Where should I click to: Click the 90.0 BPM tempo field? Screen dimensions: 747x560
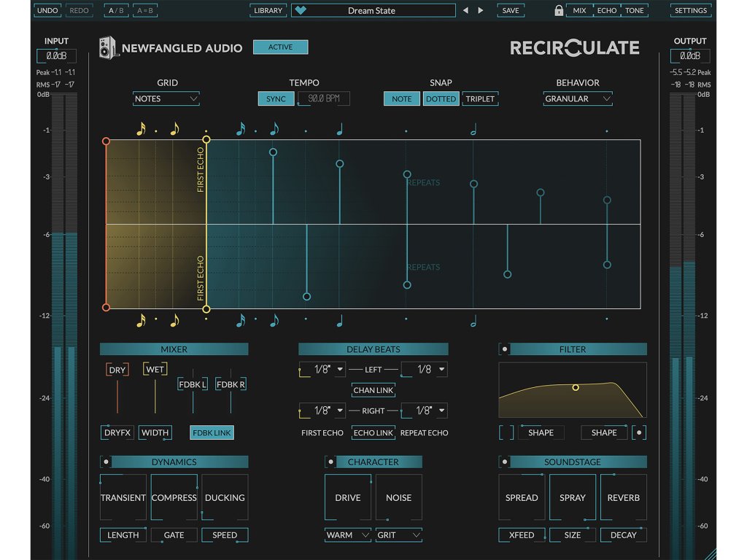point(323,98)
